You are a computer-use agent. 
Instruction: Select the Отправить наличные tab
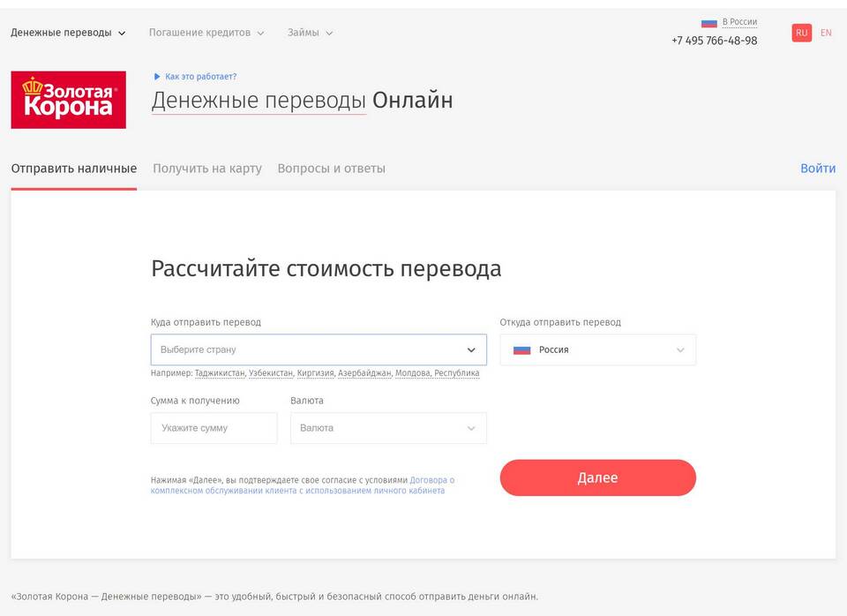click(x=73, y=168)
